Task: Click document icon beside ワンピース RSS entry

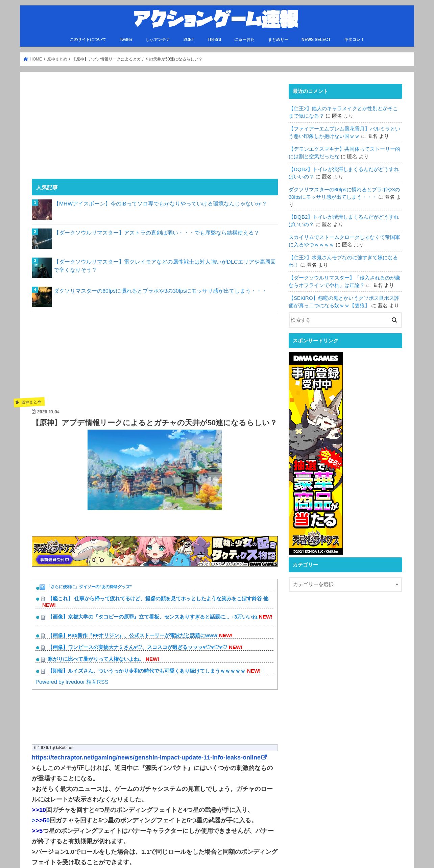Action: pos(43,648)
